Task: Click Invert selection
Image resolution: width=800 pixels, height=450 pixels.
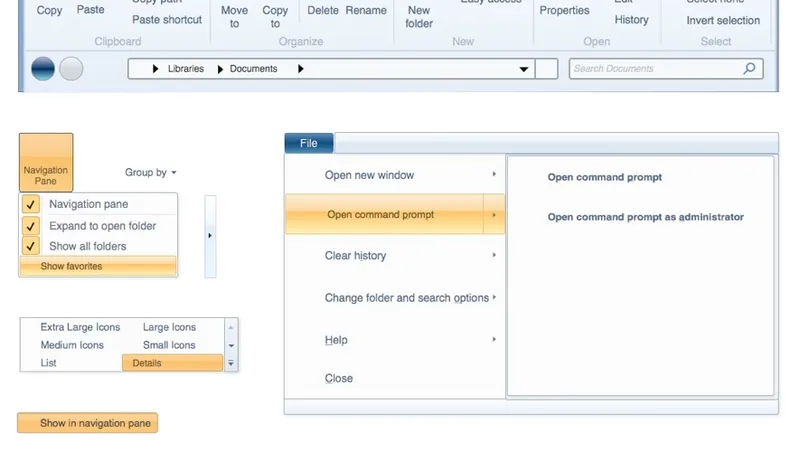Action: point(723,20)
